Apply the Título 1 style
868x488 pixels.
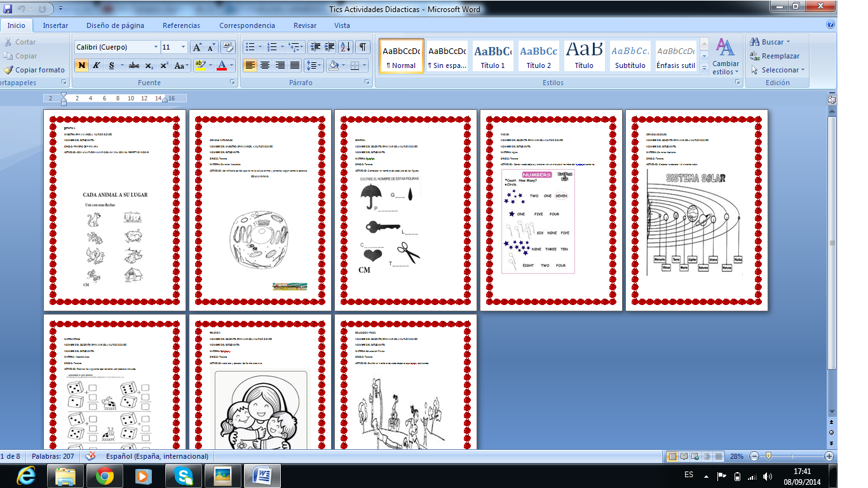493,56
